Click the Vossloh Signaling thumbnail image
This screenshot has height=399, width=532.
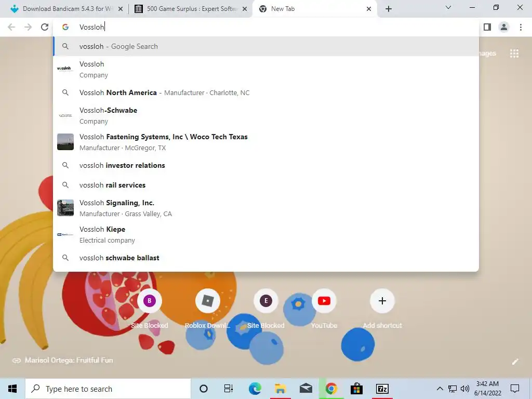point(65,208)
